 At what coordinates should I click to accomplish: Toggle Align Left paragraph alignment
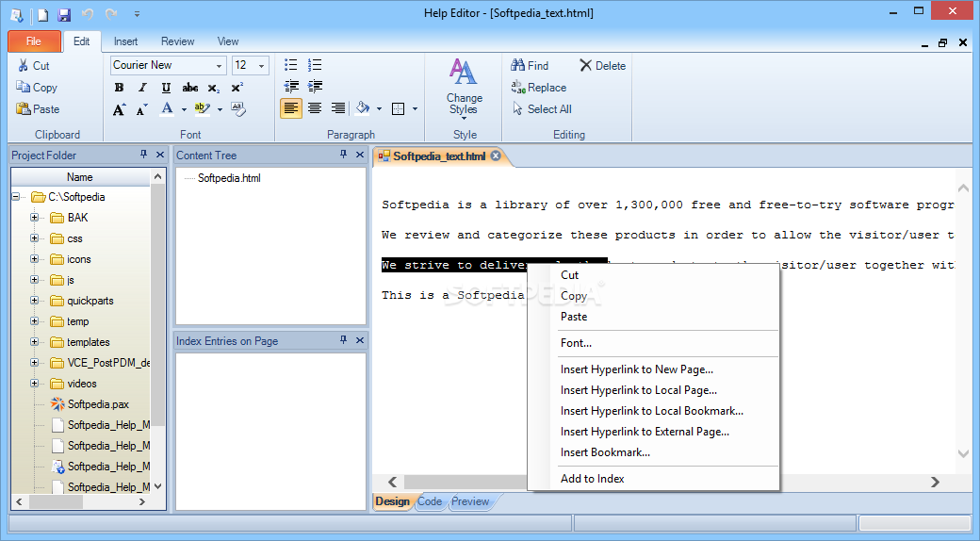(x=290, y=108)
